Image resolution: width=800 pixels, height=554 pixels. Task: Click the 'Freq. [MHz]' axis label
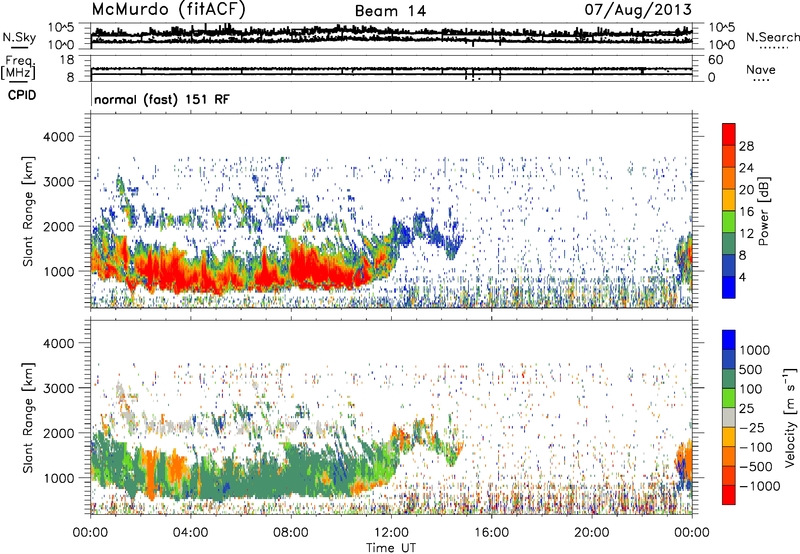[x=18, y=67]
